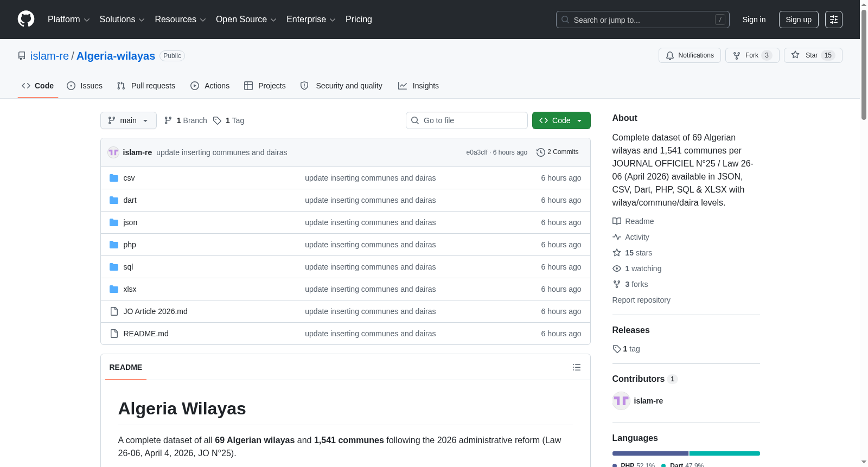This screenshot has width=868, height=467.
Task: Switch to the Pull requests tab
Action: [146, 86]
